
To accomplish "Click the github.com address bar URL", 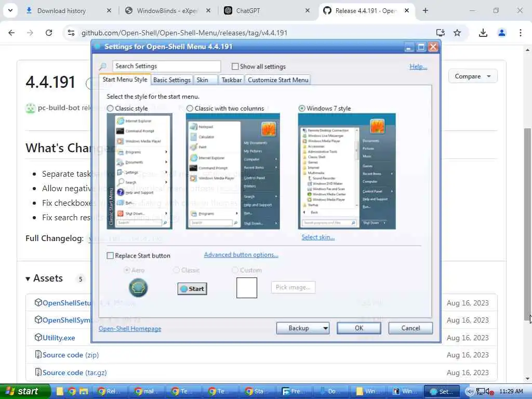I will [184, 33].
